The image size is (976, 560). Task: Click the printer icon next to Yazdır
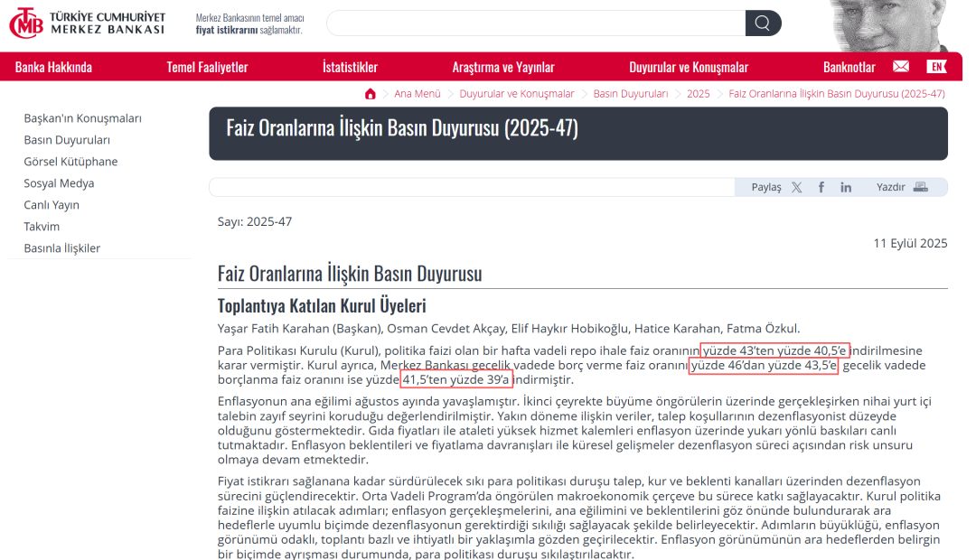[920, 187]
